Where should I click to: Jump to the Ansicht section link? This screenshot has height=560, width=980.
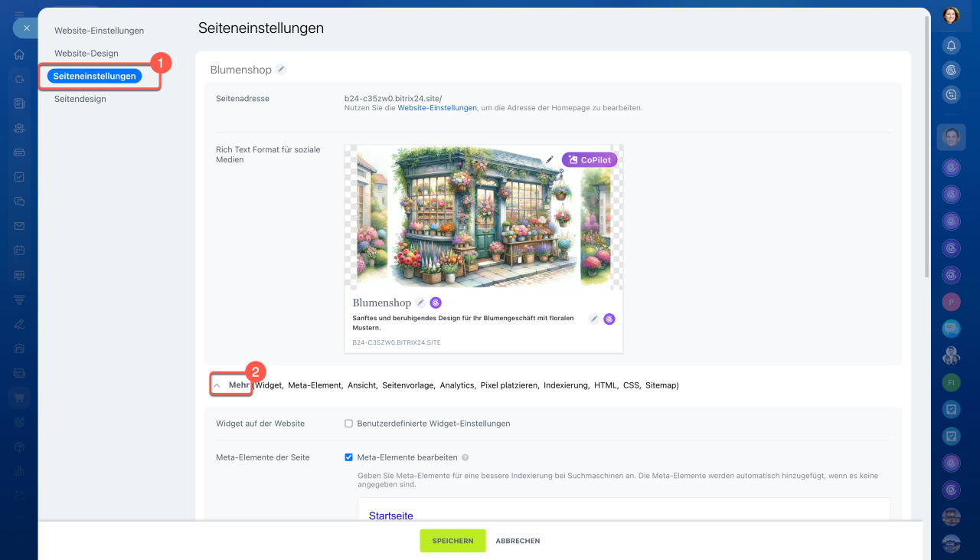(x=362, y=385)
